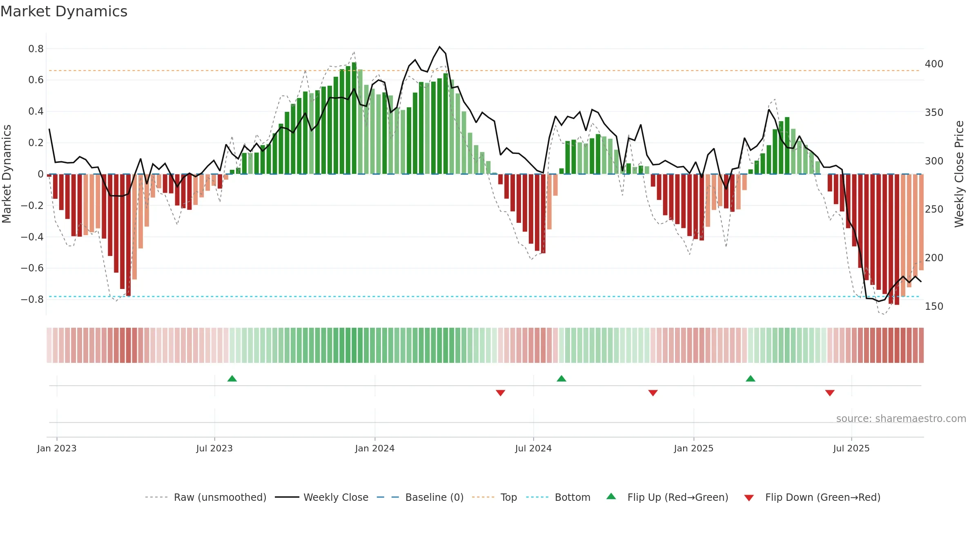Toggle the Baseline (0) legend entry
This screenshot has height=551, width=980.
420,497
